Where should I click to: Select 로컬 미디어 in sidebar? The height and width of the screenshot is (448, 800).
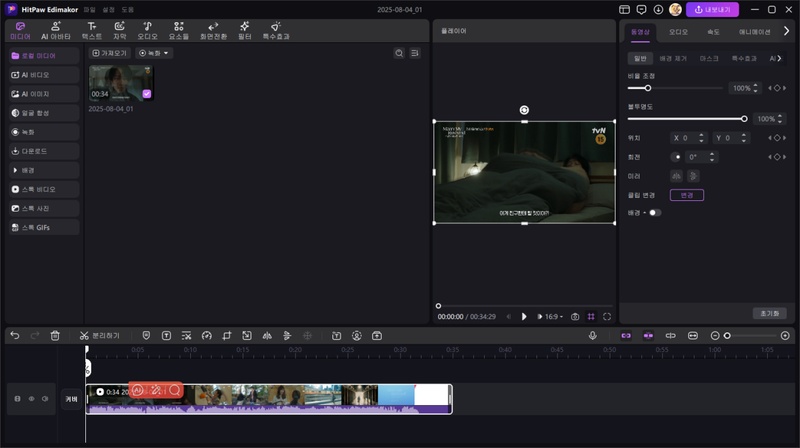point(44,56)
